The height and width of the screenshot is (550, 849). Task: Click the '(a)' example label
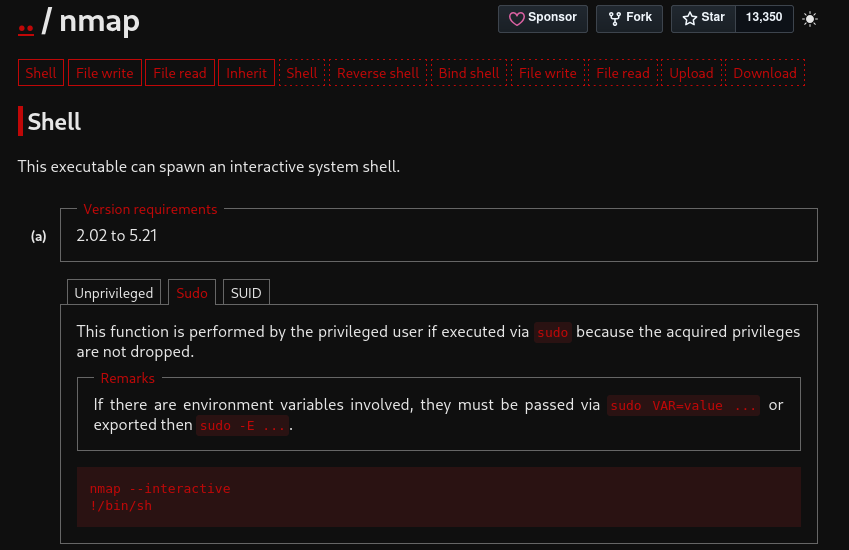click(38, 236)
